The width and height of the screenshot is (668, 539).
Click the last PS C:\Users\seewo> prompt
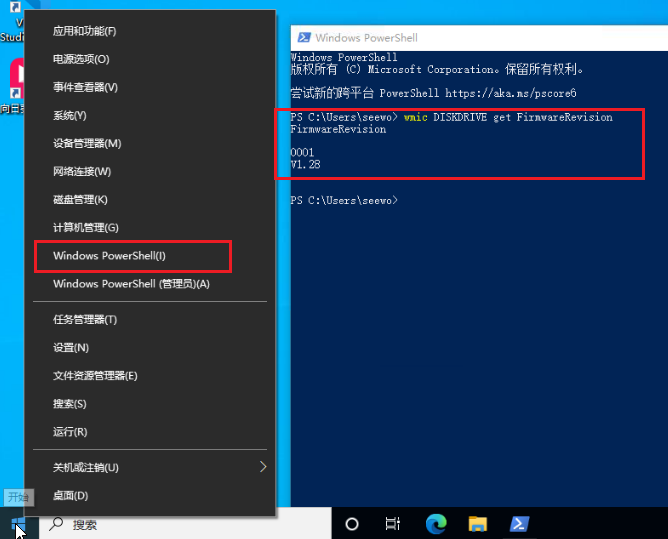click(344, 200)
